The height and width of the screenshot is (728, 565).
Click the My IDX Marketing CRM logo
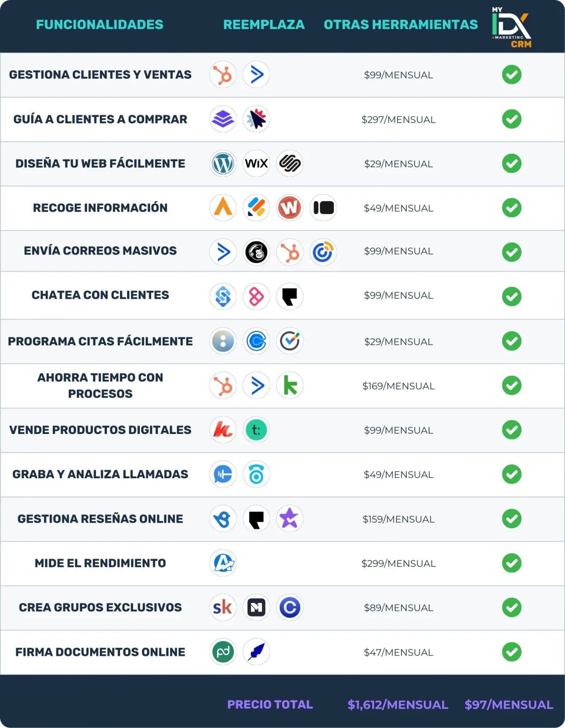coord(512,27)
